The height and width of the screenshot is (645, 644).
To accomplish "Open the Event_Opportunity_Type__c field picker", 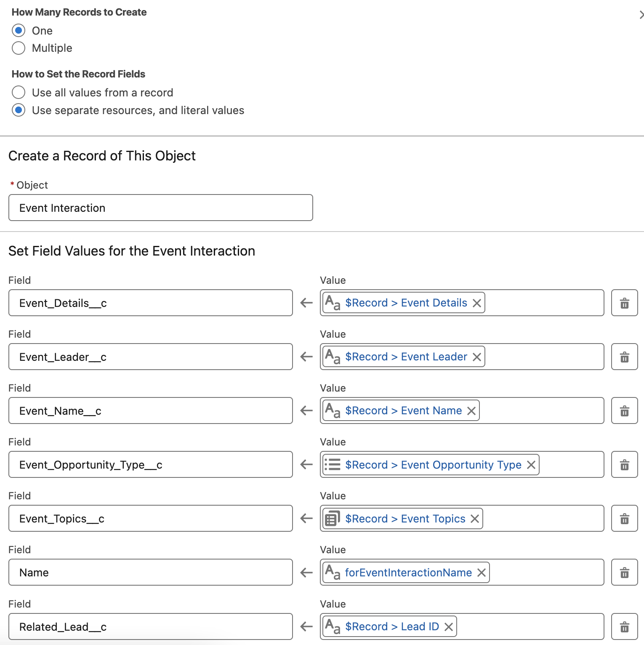I will pos(150,464).
